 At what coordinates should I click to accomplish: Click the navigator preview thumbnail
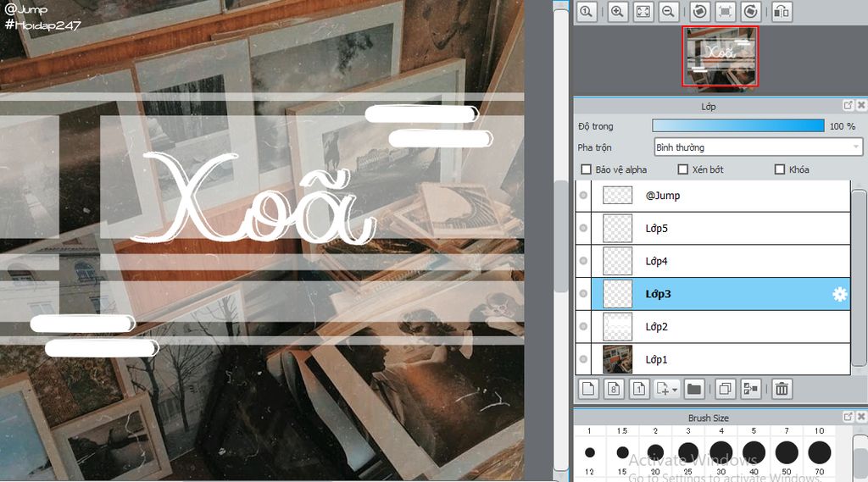[x=721, y=57]
